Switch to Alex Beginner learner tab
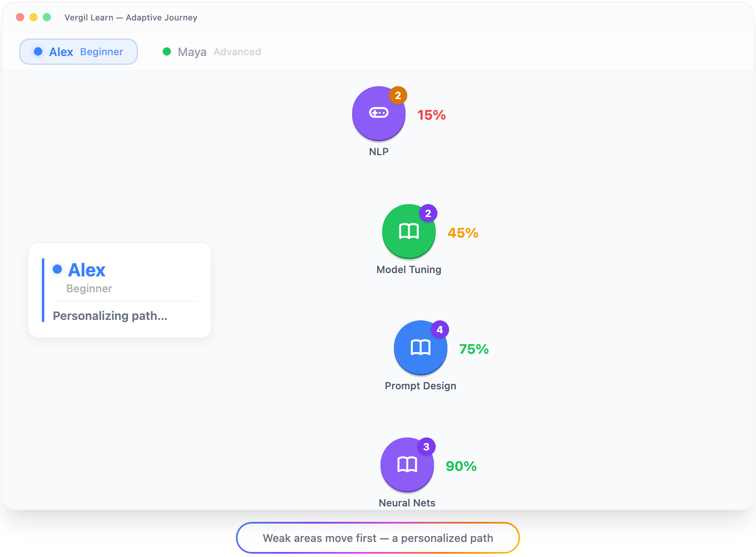The height and width of the screenshot is (557, 756). pos(79,52)
